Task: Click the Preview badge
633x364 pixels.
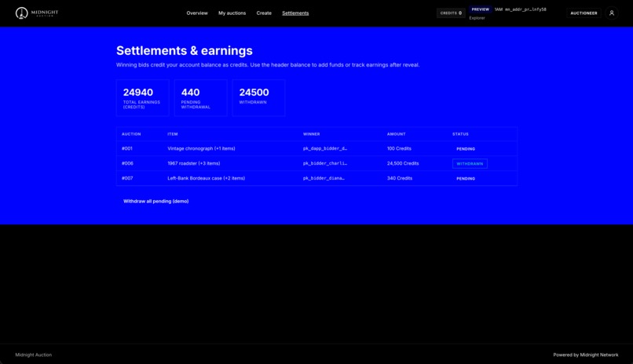Action: pyautogui.click(x=480, y=9)
